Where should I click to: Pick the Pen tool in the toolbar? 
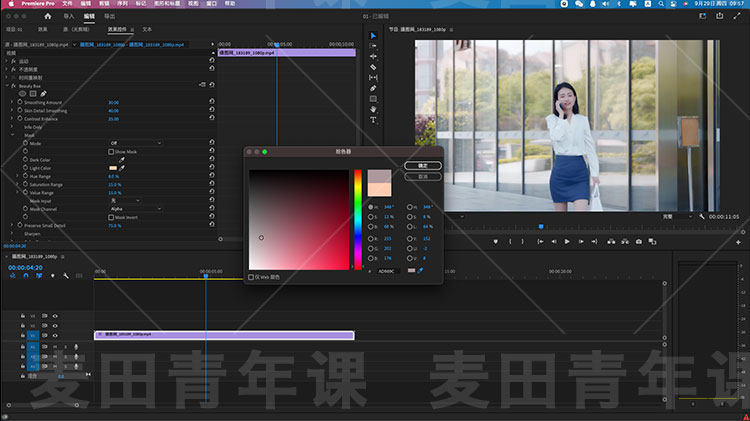(x=373, y=88)
